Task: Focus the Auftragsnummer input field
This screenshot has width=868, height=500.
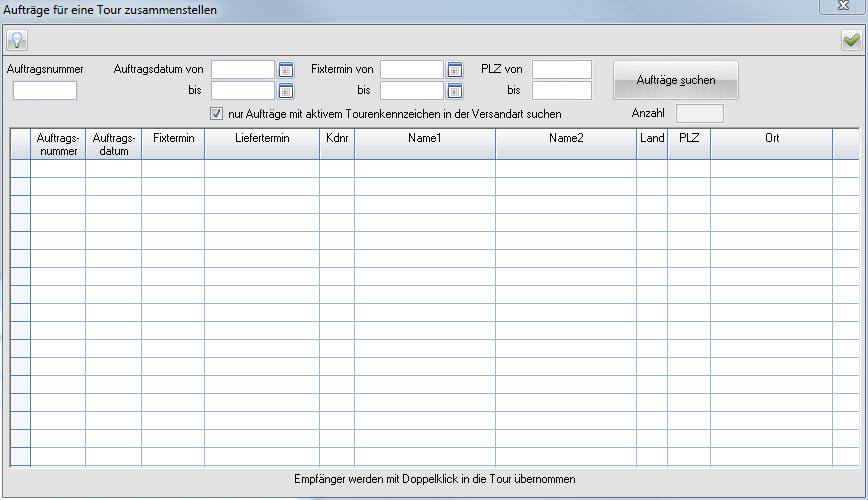Action: point(45,91)
